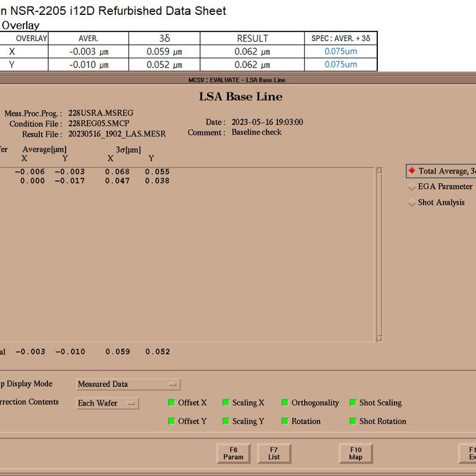Select the Total Average 3σ radio option

(412, 171)
